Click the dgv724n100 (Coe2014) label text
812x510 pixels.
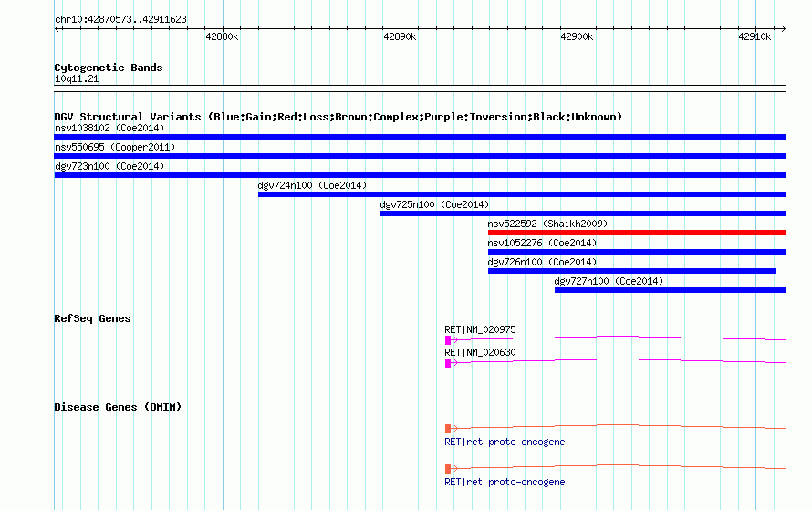(x=312, y=185)
